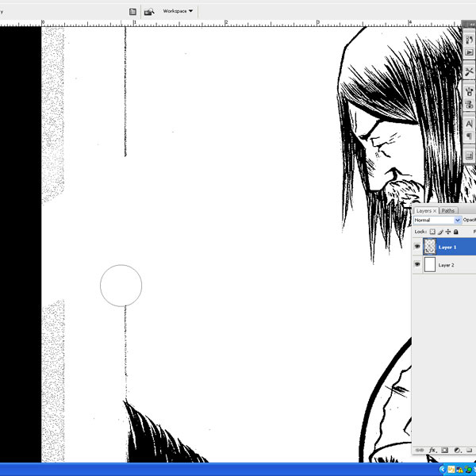Open the Actions panel icon in dock
Image resolution: width=476 pixels, height=476 pixels.
point(470,52)
